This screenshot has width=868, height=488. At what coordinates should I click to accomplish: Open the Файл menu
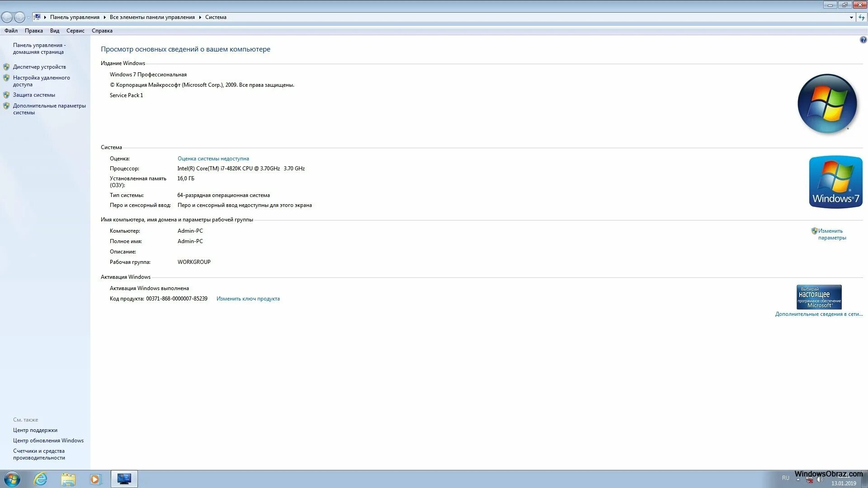(11, 31)
